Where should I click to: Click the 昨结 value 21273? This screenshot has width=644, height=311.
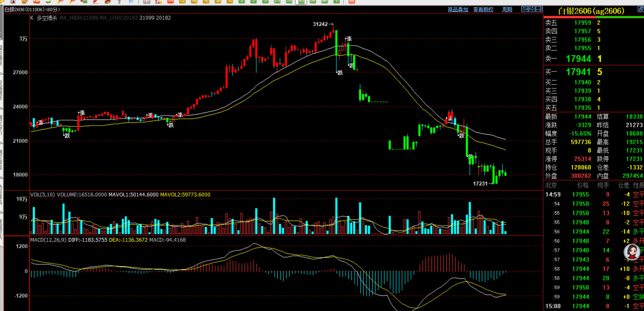tap(634, 125)
